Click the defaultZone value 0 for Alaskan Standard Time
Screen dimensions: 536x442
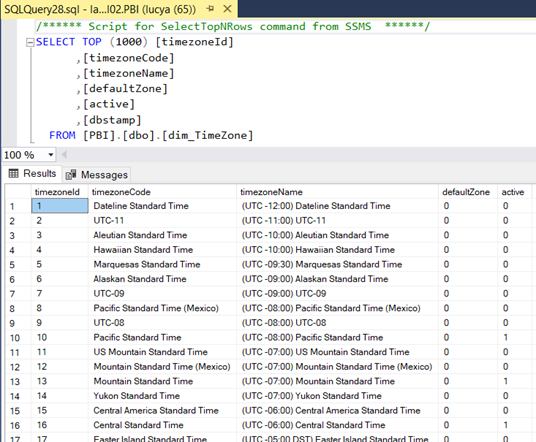[x=468, y=279]
